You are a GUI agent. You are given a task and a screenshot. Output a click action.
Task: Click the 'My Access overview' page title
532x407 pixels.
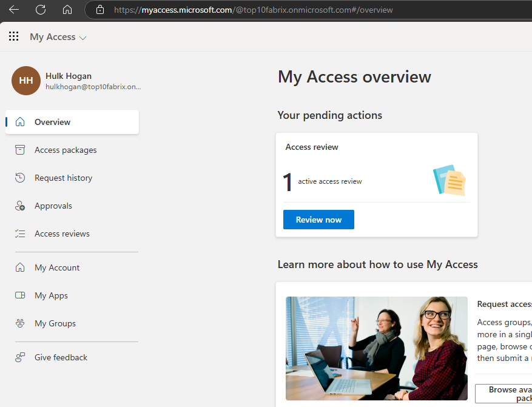point(354,76)
